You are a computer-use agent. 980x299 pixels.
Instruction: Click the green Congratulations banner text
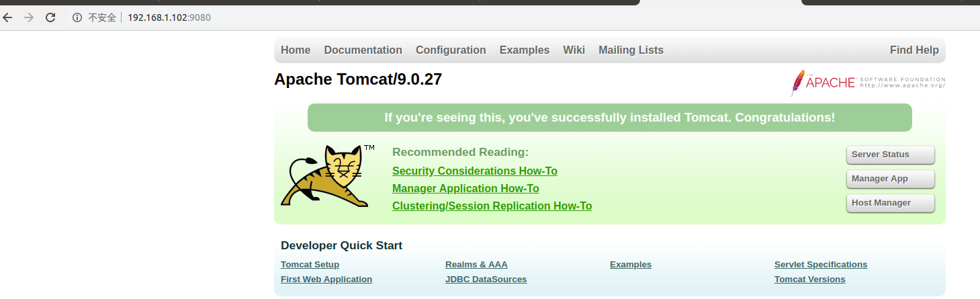[610, 118]
